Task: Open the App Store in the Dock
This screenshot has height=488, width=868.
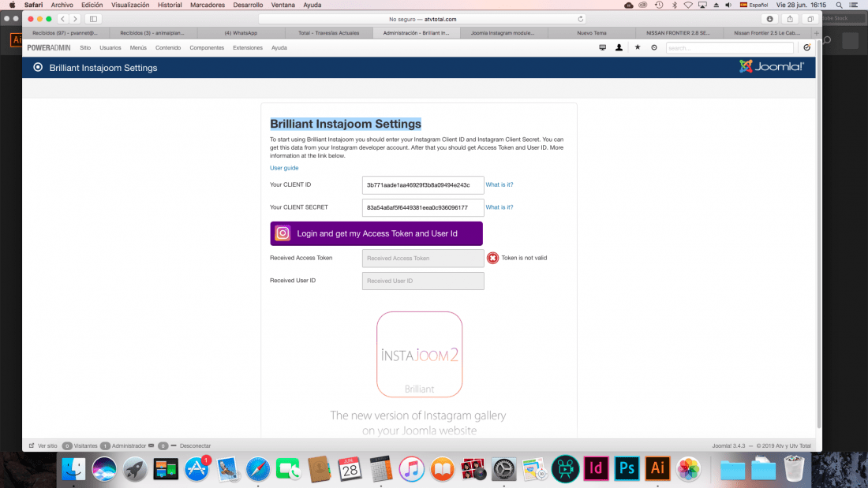Action: point(196,469)
